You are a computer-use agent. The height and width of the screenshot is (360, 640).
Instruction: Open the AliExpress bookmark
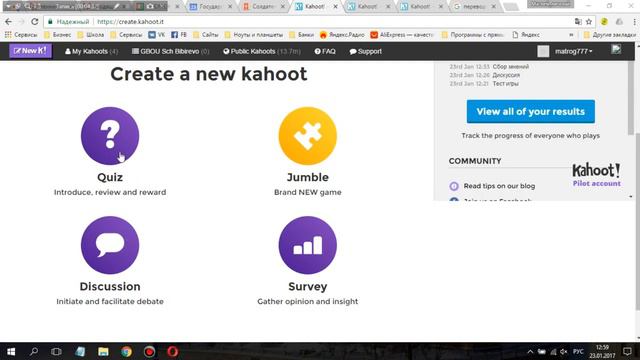(x=402, y=35)
